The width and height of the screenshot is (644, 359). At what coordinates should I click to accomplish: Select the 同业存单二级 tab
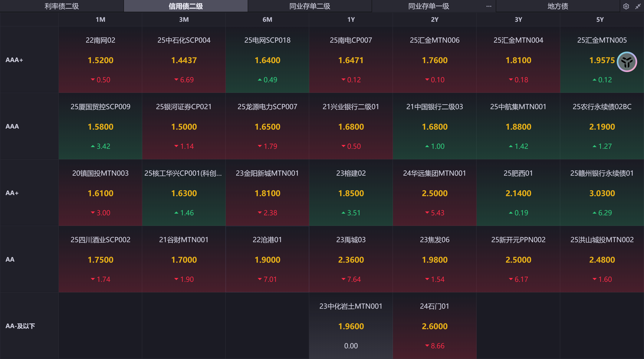(309, 6)
